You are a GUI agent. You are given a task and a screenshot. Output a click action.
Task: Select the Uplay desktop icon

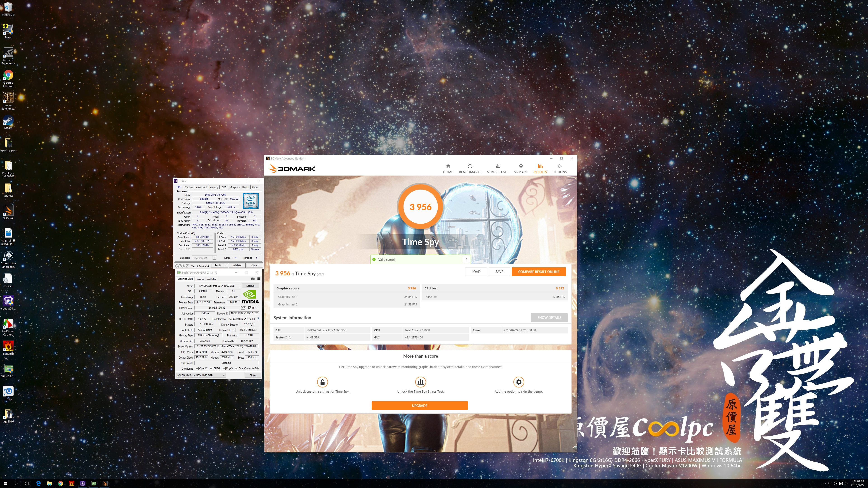[x=8, y=393]
